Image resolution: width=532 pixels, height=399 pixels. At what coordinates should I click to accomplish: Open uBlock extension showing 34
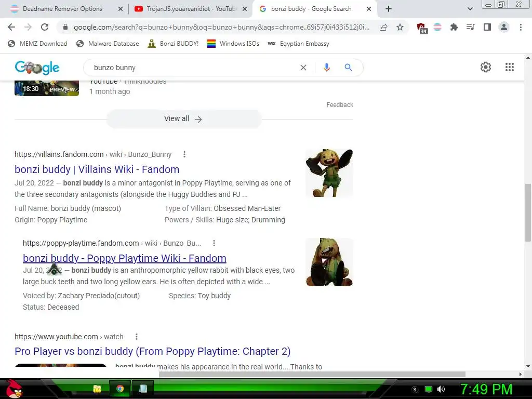tap(422, 28)
